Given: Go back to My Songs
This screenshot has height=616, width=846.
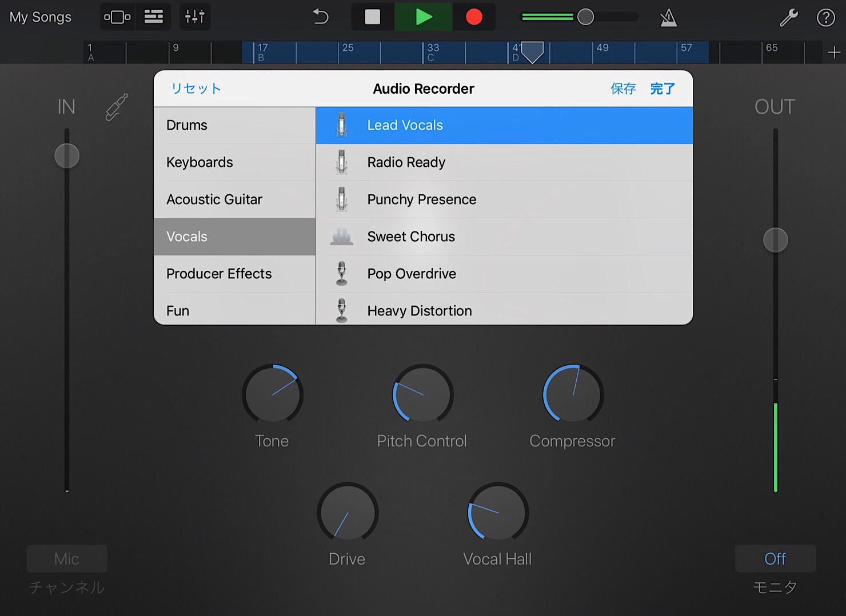Looking at the screenshot, I should coord(41,17).
